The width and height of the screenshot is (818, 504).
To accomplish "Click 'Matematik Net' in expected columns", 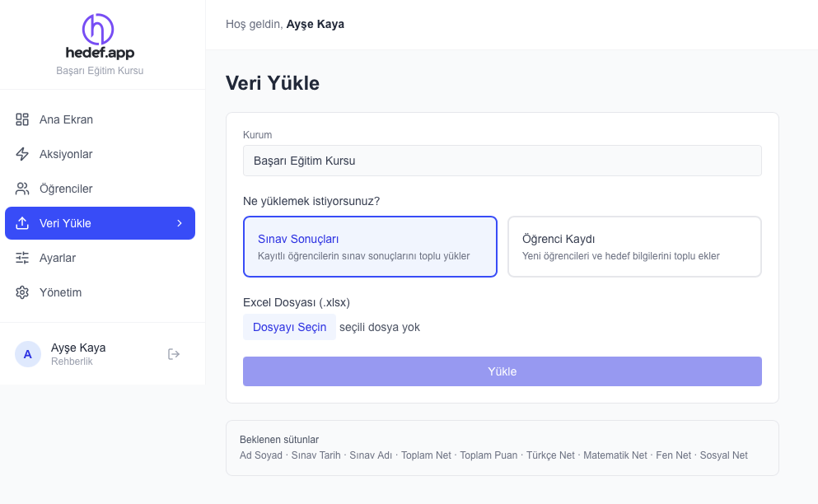I will 615,455.
